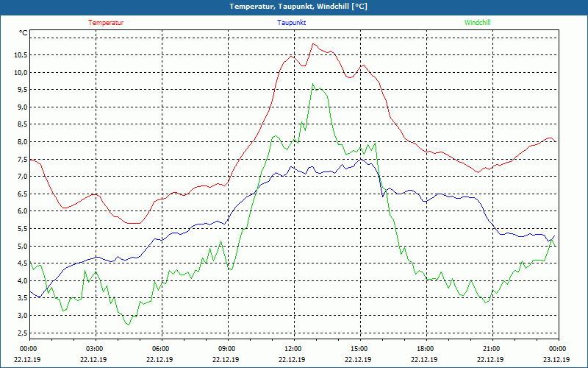Click the 6,5 y-axis value

pyautogui.click(x=22, y=194)
